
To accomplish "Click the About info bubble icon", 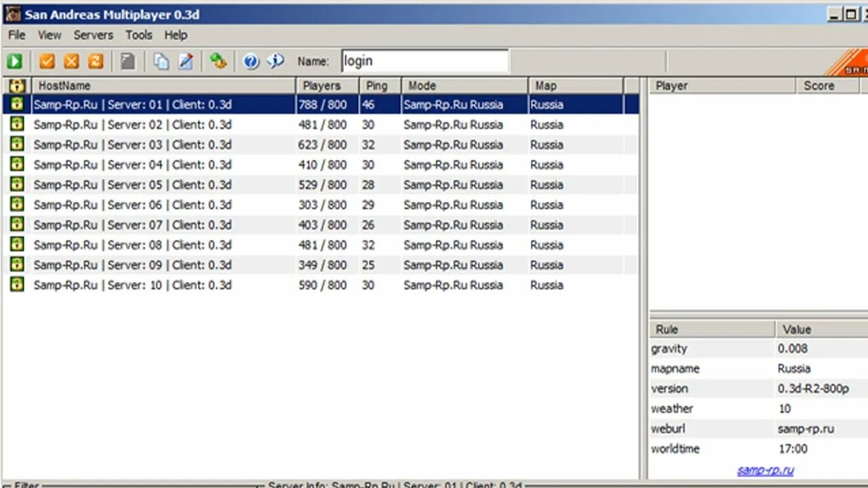I will coord(275,62).
